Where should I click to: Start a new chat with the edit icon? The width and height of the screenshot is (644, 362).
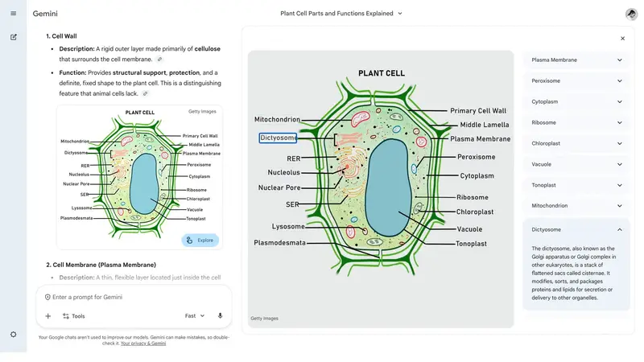[13, 37]
